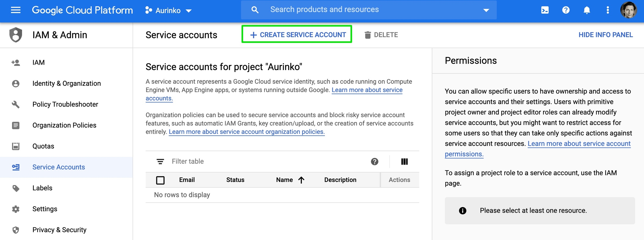Open the hamburger navigation menu
Image resolution: width=644 pixels, height=240 pixels.
[16, 10]
